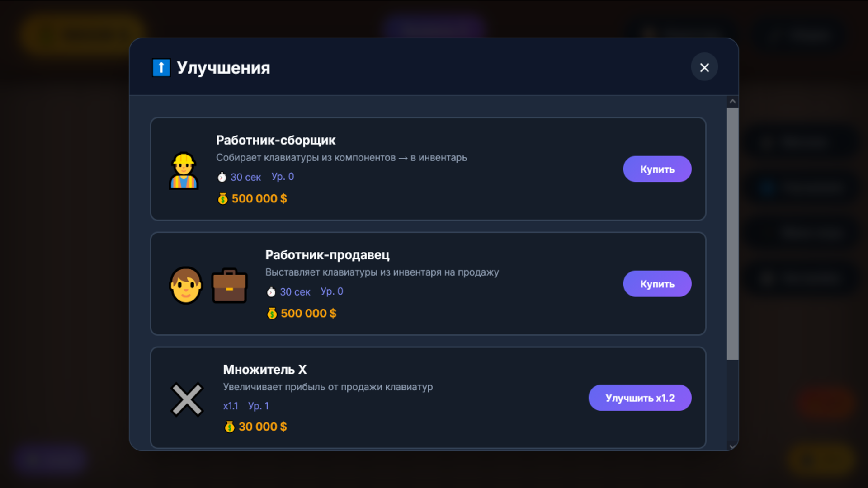
Task: Click the blue upgrade arrow icon in the header
Action: coord(161,67)
